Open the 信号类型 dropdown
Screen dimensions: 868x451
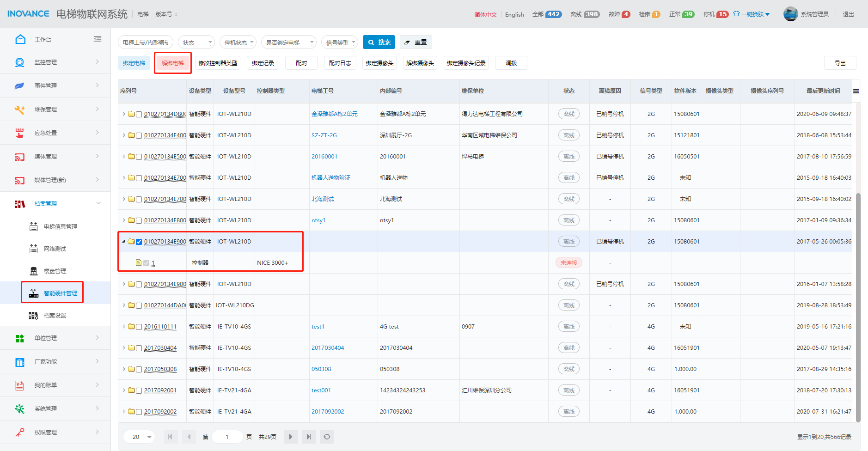click(x=340, y=43)
